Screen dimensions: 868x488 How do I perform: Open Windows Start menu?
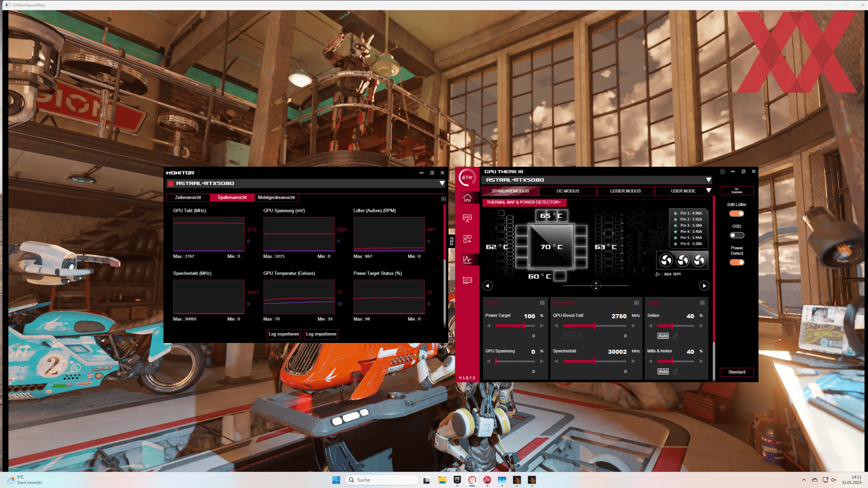coord(336,480)
